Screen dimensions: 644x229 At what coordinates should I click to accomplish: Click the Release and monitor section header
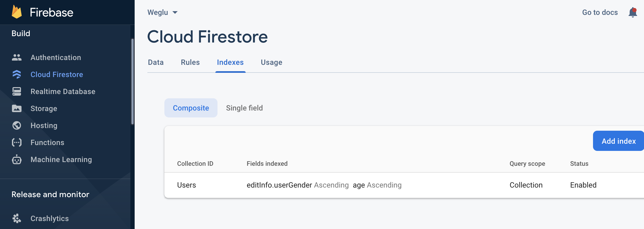click(50, 194)
